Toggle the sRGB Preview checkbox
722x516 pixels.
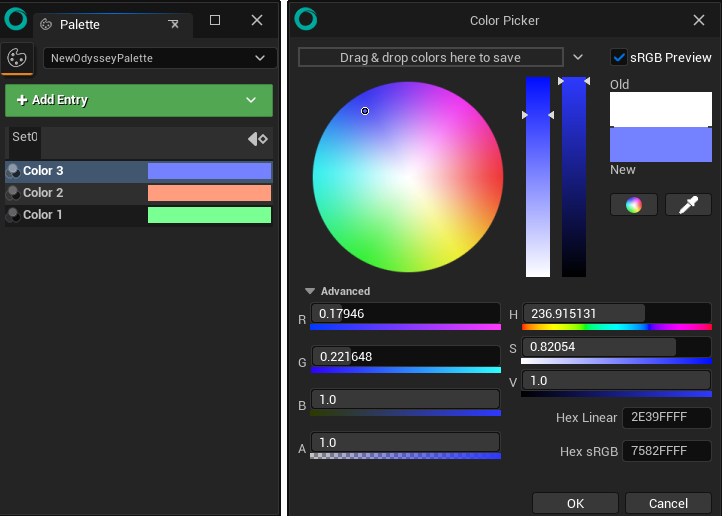(618, 58)
